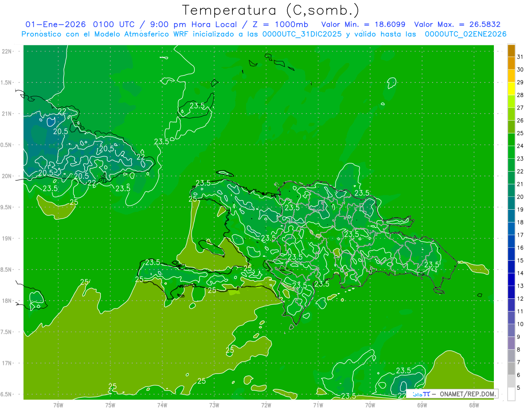This screenshot has width=532, height=411.
Task: Click the '0100 UTC' time text
Action: (x=114, y=24)
